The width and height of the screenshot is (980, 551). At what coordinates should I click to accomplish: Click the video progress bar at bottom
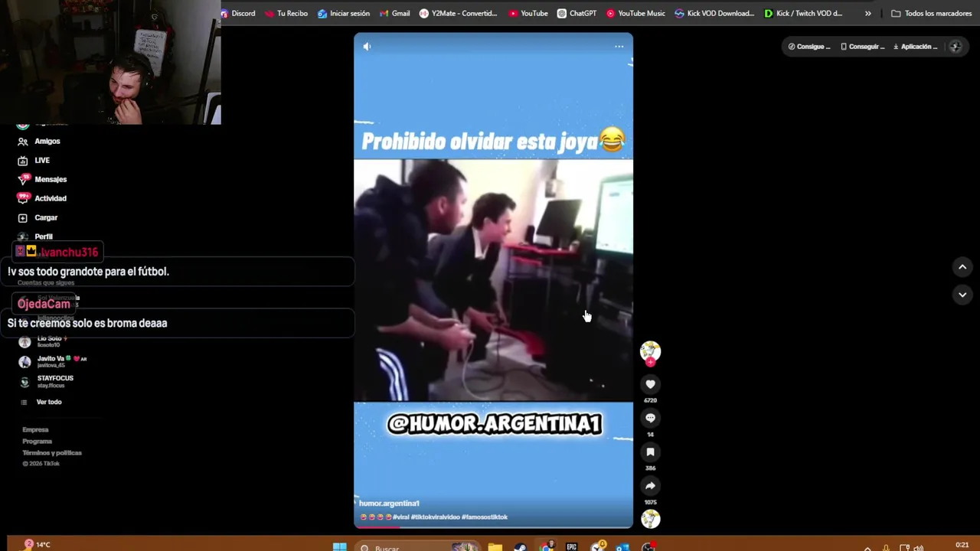pos(493,527)
